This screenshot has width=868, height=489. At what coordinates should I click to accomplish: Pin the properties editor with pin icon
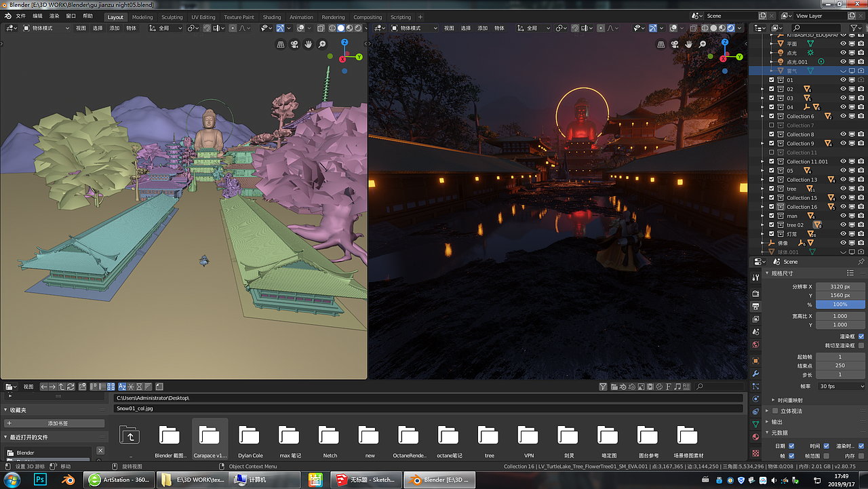click(861, 261)
